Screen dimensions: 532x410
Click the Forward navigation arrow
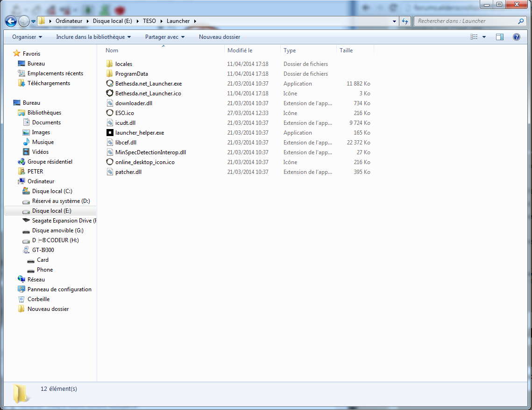tap(24, 22)
